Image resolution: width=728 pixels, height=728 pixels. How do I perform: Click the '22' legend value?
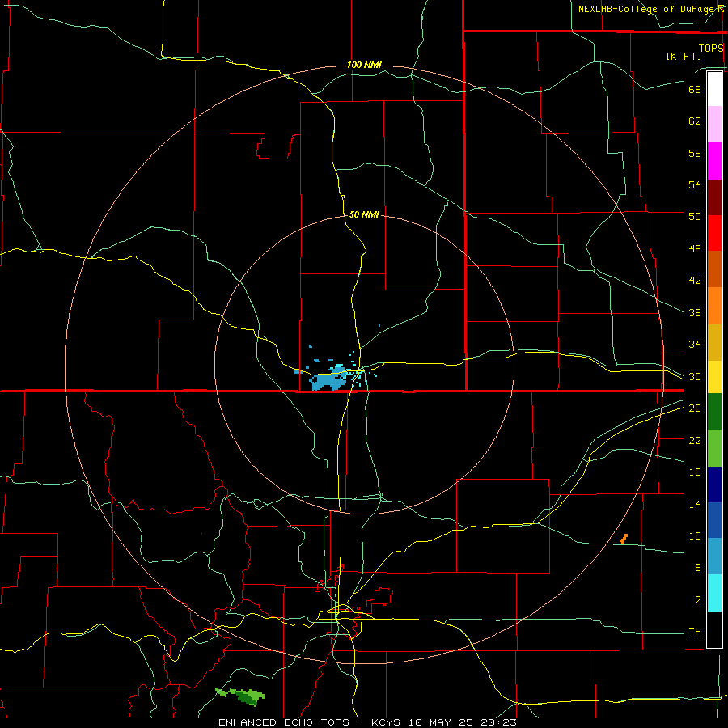(695, 440)
